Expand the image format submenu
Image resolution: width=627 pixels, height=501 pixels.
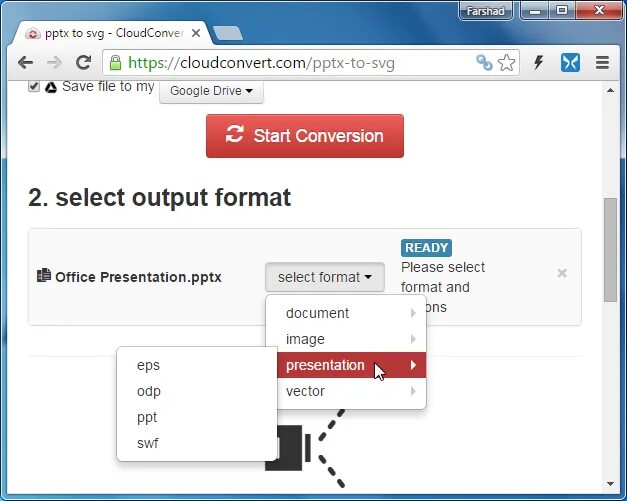(x=346, y=339)
